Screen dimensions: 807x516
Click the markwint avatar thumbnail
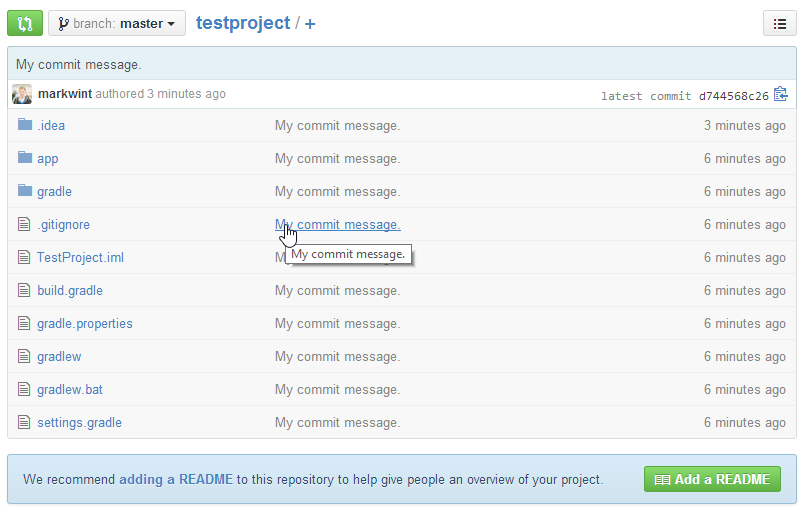[x=22, y=94]
